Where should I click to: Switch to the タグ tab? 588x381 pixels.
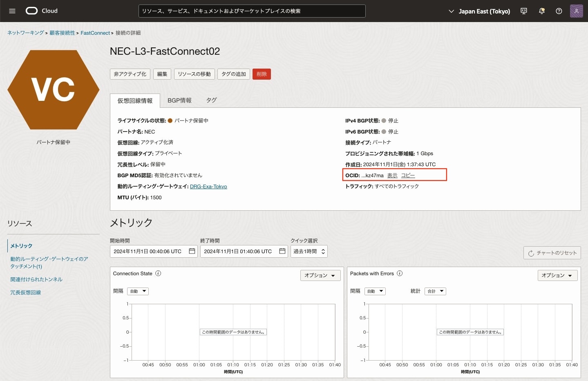211,100
